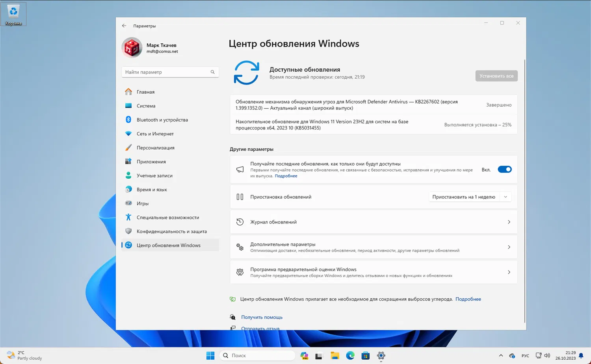Click the home icon next to Главная

(128, 92)
